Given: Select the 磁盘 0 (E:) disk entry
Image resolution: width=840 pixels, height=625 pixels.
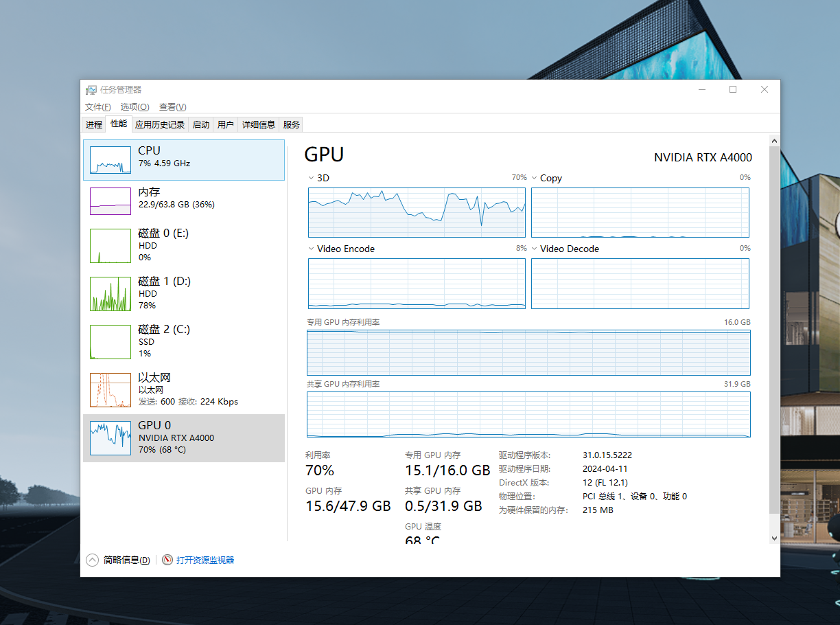Looking at the screenshot, I should (x=184, y=245).
